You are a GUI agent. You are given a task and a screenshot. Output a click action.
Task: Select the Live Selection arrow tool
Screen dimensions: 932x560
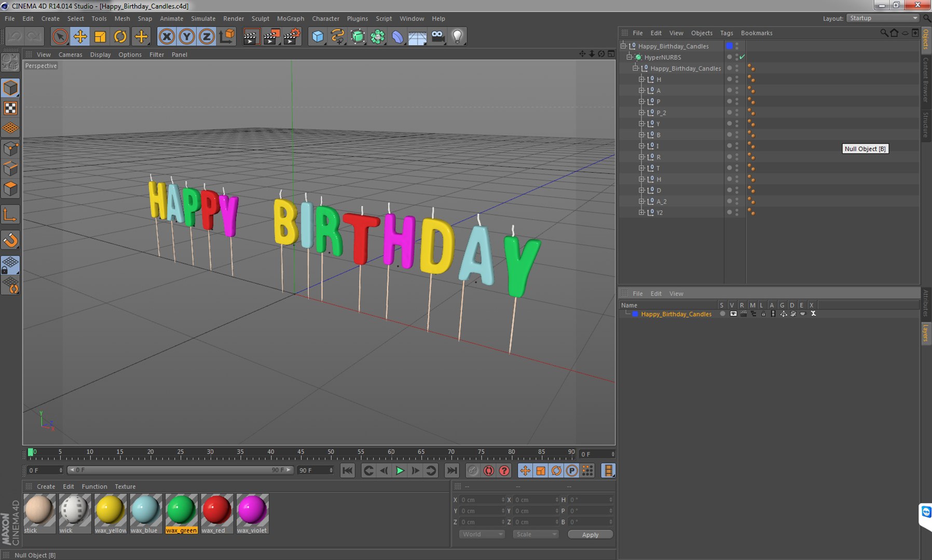pyautogui.click(x=60, y=36)
